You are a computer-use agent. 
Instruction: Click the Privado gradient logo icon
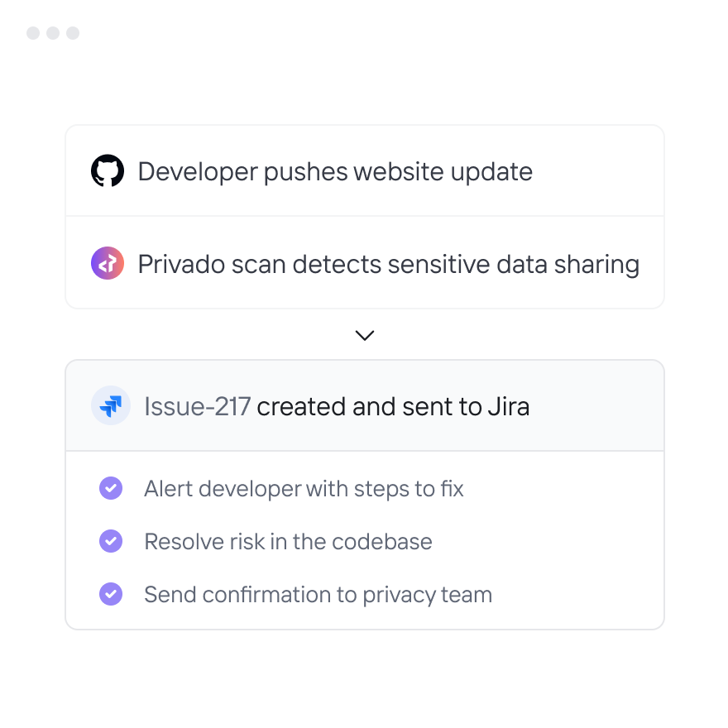pyautogui.click(x=108, y=264)
